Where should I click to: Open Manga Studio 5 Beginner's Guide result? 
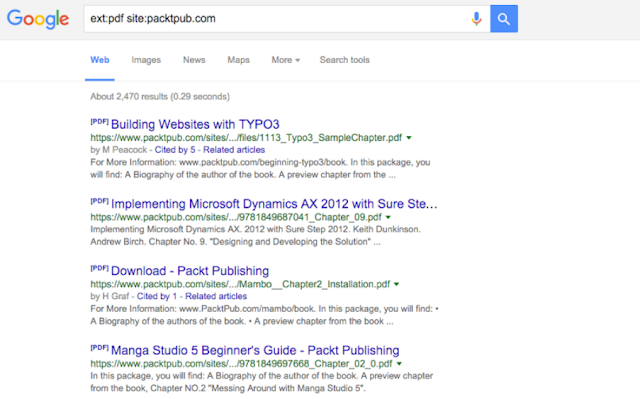[255, 350]
